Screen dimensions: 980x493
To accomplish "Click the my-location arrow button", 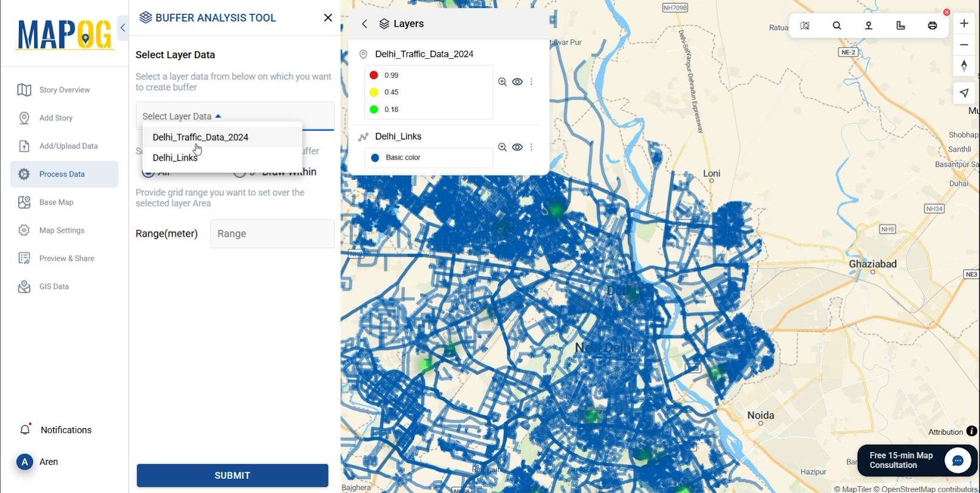I will (x=964, y=93).
